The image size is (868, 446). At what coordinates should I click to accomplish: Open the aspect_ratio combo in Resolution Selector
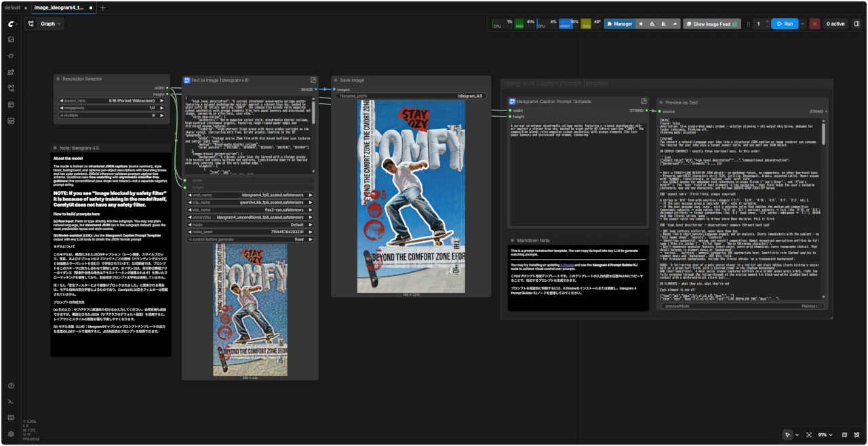pyautogui.click(x=112, y=100)
